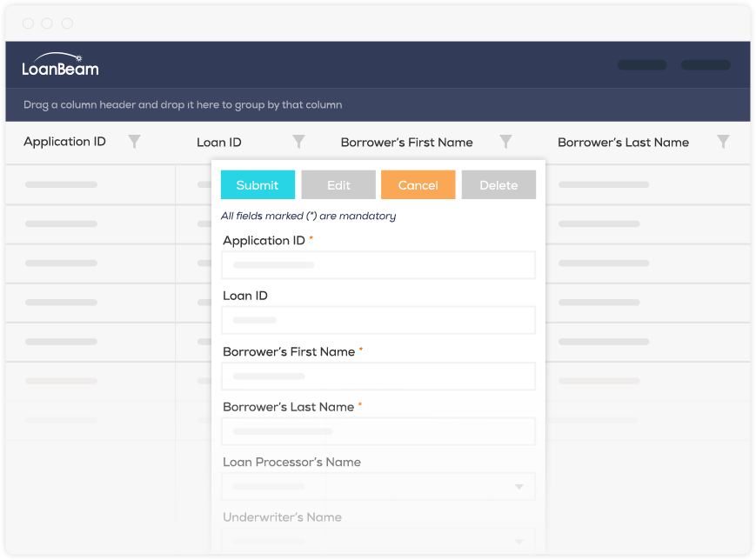
Task: Focus the Application ID input field
Action: tap(378, 265)
